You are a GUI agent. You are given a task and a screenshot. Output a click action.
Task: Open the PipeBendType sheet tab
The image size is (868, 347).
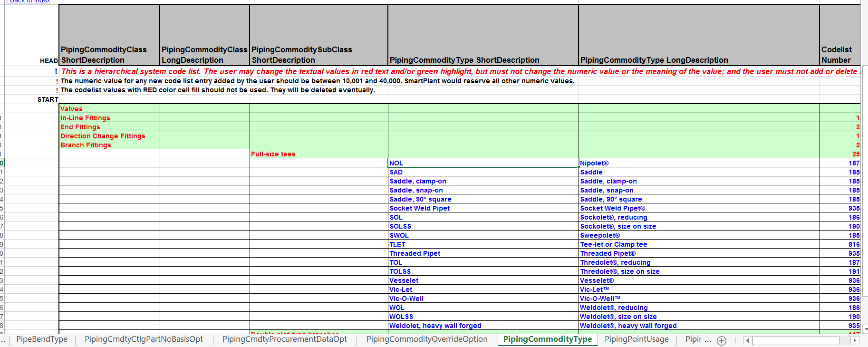(x=42, y=339)
